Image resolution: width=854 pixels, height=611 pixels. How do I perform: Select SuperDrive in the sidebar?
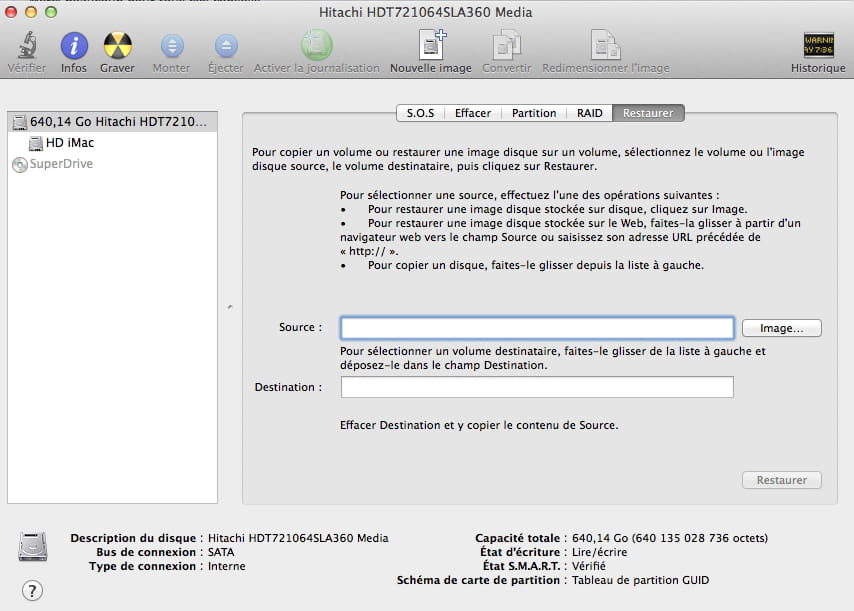pos(112,164)
